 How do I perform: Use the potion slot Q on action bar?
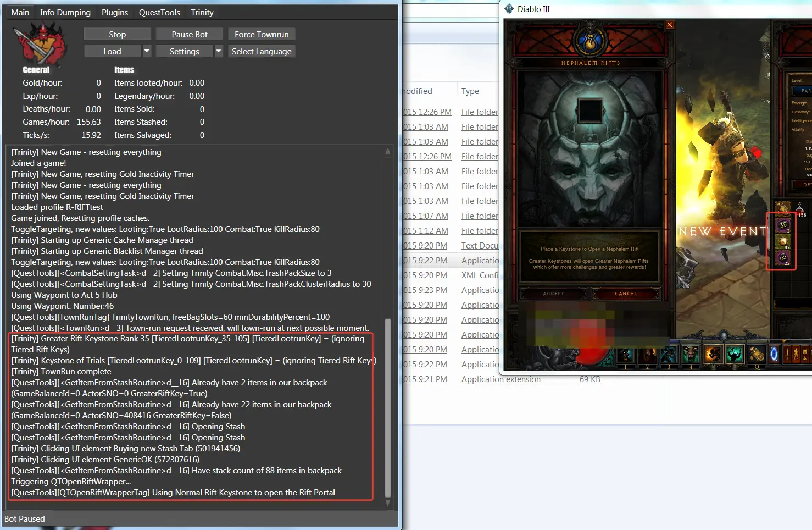757,355
